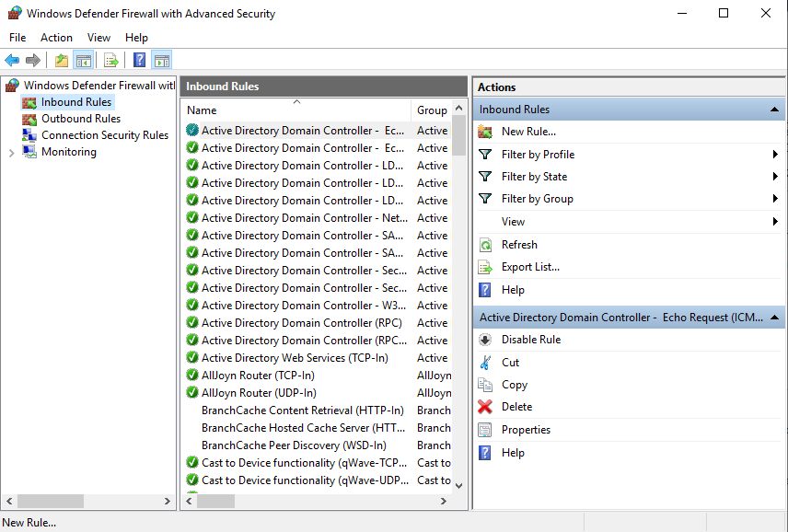Click the blue Help toolbar icon
The image size is (788, 532).
(139, 61)
